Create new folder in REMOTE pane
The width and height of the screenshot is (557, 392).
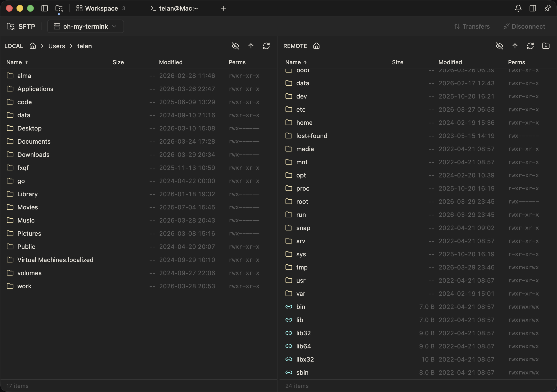pyautogui.click(x=546, y=46)
